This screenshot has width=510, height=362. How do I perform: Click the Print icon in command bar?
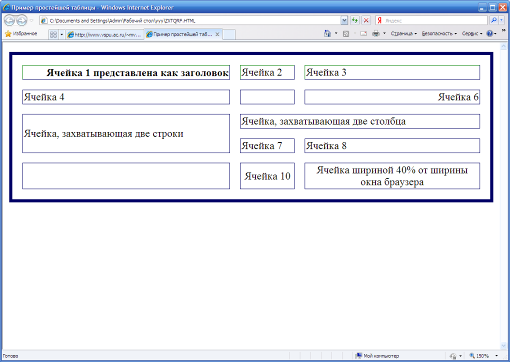pos(376,33)
